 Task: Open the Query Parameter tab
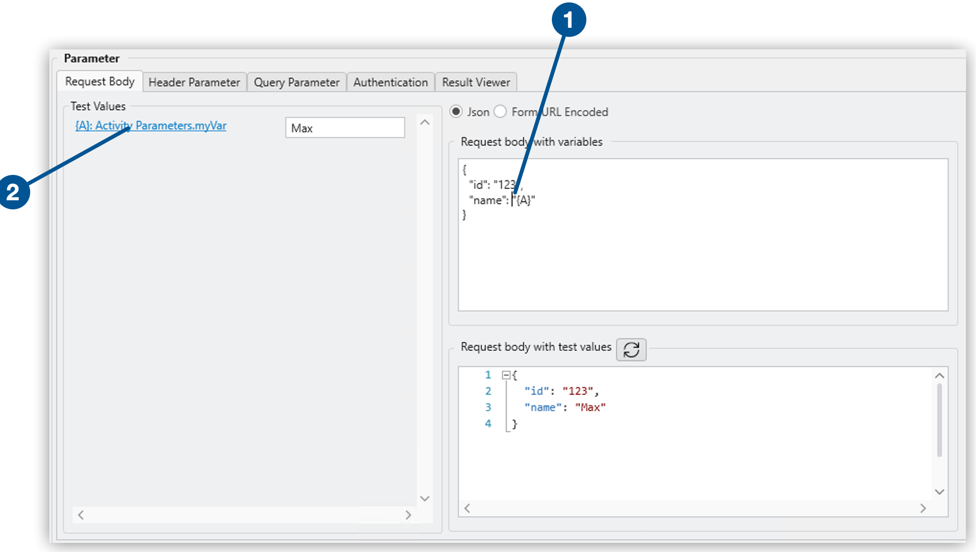pos(296,82)
